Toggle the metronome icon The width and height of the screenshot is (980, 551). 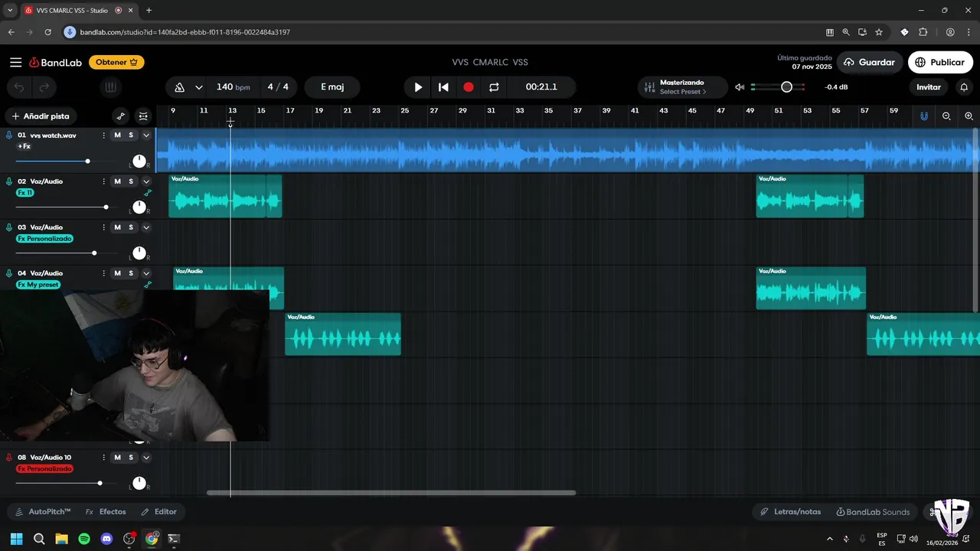(179, 87)
